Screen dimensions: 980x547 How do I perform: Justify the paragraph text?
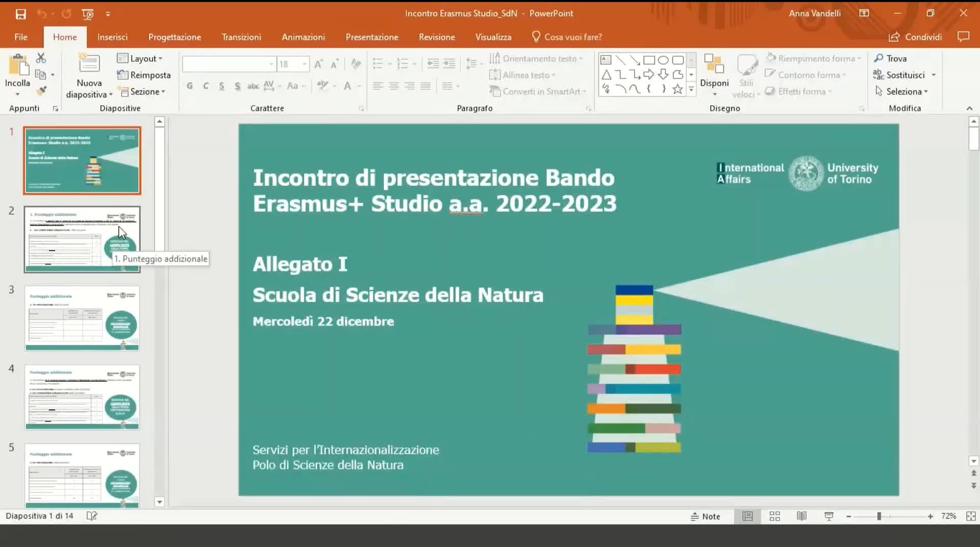(x=426, y=86)
